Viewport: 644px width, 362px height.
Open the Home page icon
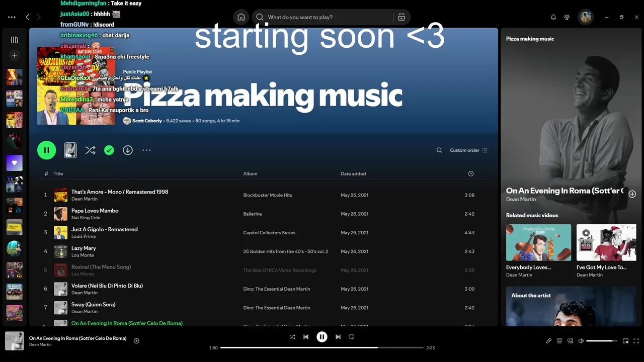[241, 17]
